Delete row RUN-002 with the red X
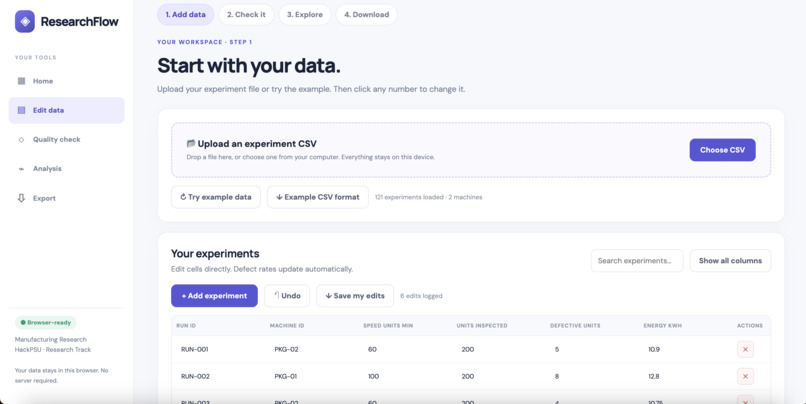Screen dimensions: 806x404 (745, 376)
